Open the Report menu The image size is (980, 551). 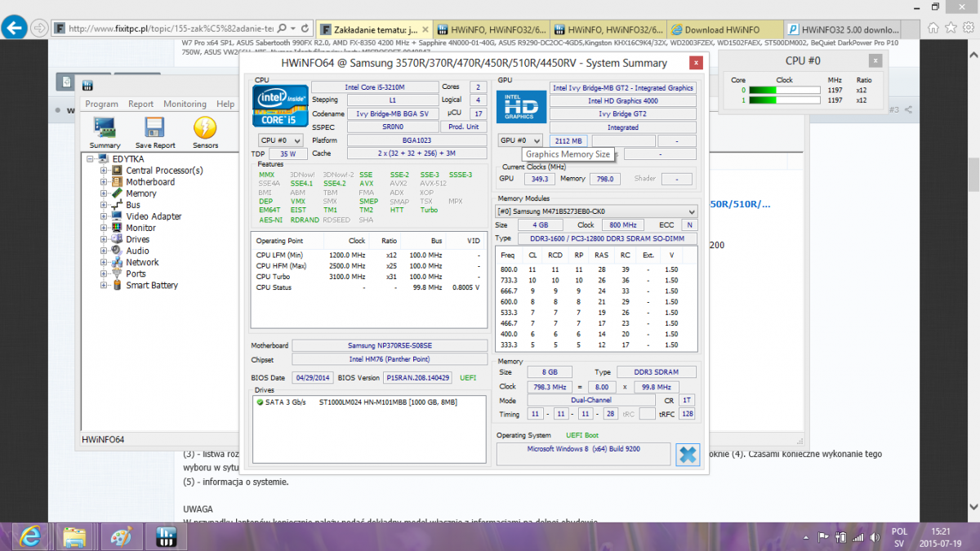tap(140, 104)
